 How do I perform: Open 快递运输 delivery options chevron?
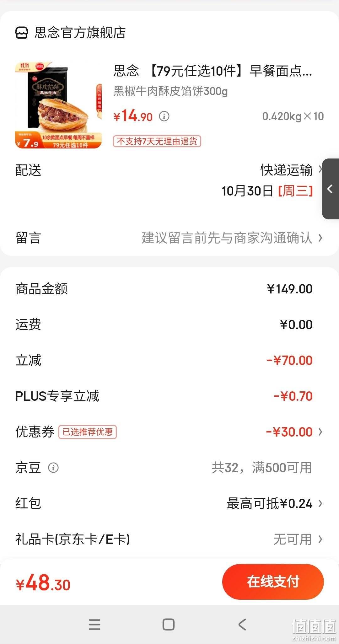(x=320, y=170)
